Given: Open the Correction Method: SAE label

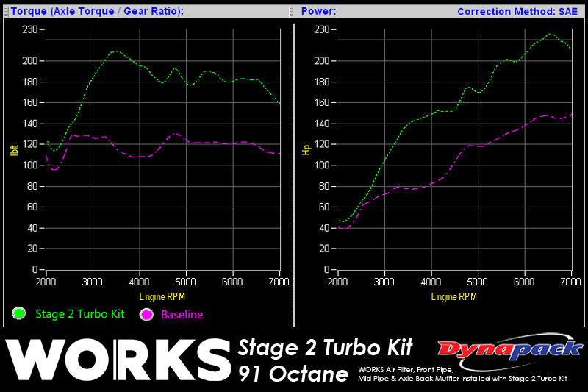Looking at the screenshot, I should pos(517,11).
